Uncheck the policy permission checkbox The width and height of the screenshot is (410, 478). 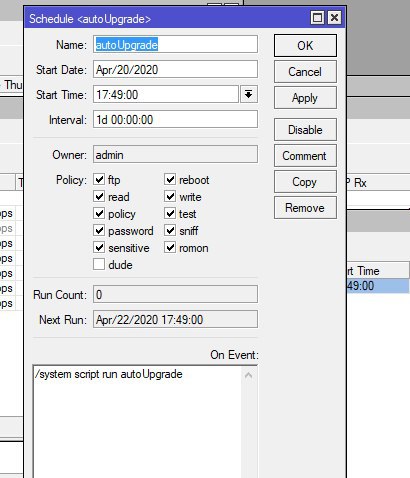coord(99,213)
